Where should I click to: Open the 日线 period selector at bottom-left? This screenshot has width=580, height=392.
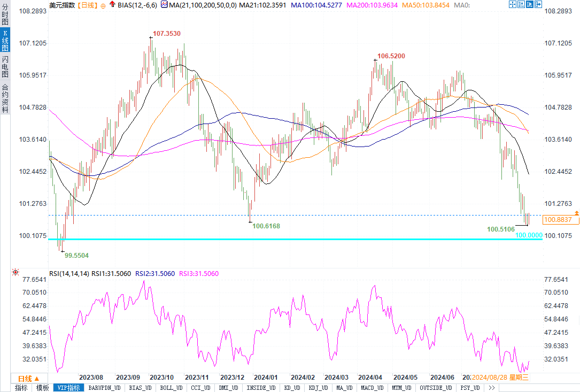[x=29, y=378]
